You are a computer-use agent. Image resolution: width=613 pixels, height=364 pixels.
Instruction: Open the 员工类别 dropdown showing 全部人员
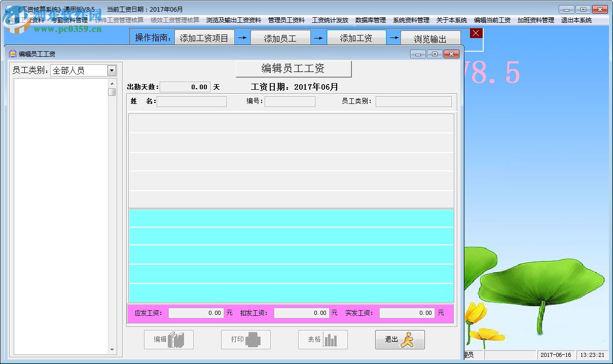click(113, 70)
